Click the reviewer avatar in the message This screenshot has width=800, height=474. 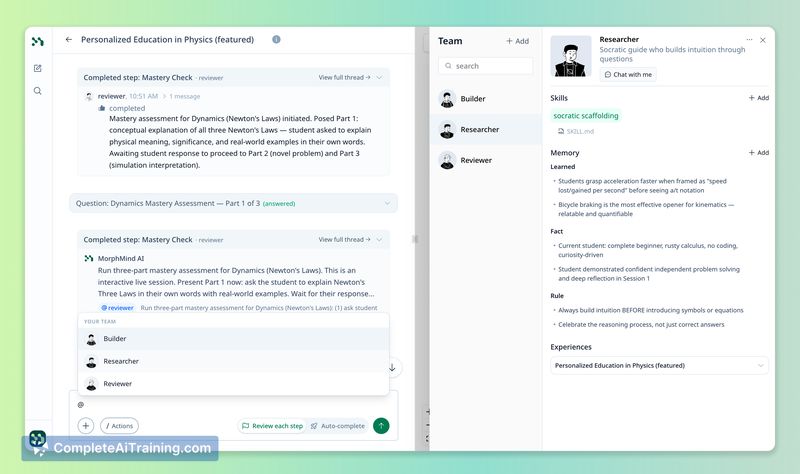[x=89, y=96]
